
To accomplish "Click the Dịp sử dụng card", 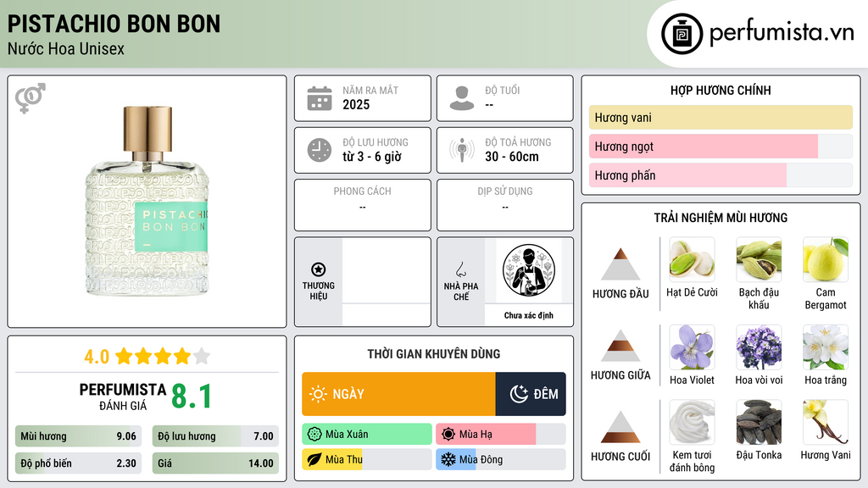I will coord(505,205).
